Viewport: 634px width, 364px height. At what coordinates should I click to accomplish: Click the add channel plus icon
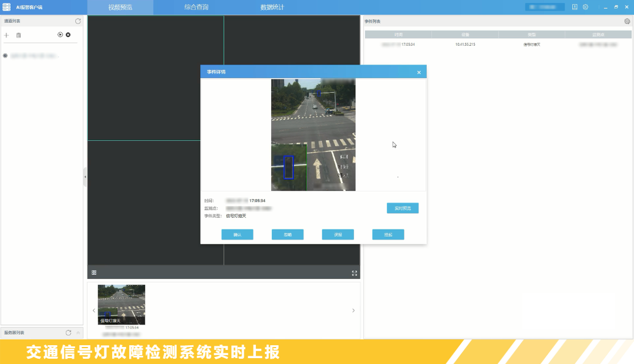(x=6, y=35)
